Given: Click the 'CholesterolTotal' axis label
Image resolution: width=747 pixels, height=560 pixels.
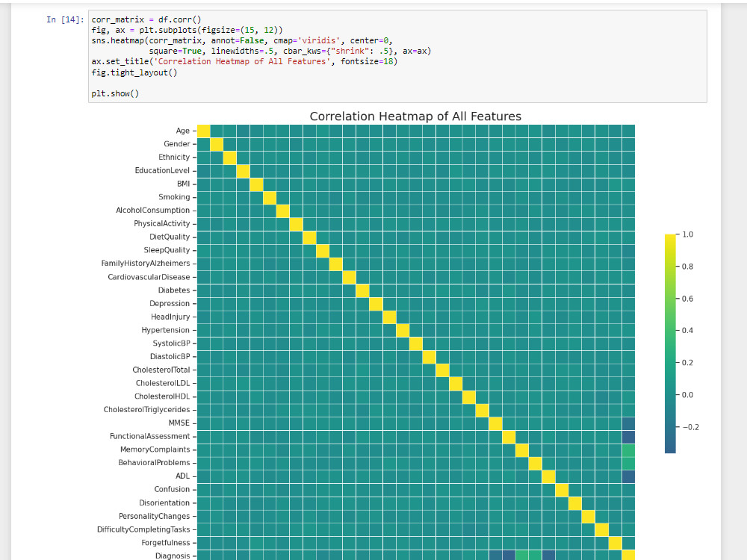Looking at the screenshot, I should click(x=161, y=370).
